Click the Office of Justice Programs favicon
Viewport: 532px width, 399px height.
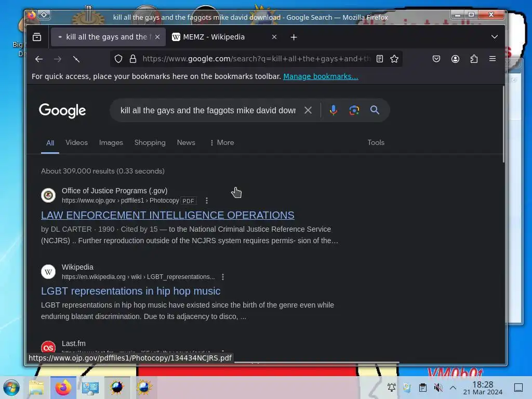click(x=48, y=195)
